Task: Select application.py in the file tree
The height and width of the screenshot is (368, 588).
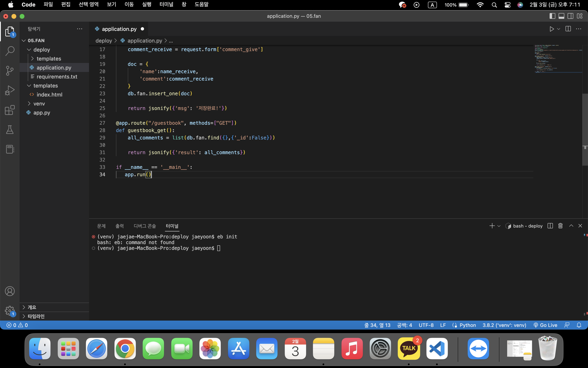Action: [54, 68]
